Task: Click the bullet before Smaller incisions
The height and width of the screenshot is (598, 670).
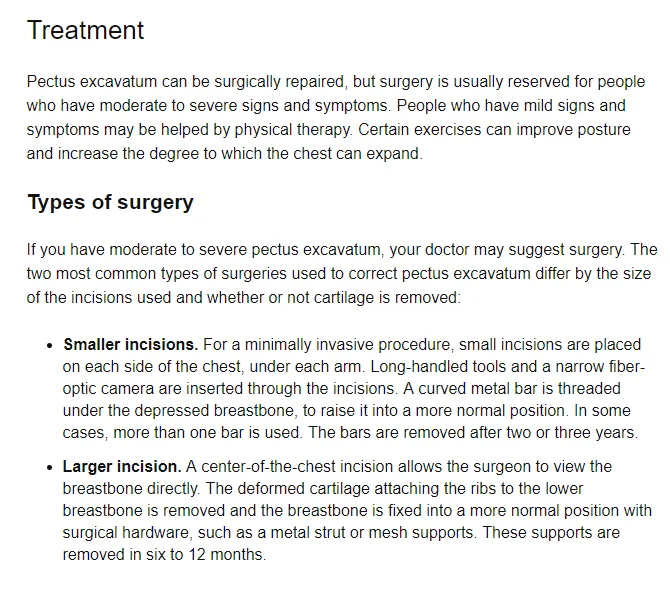Action: click(x=50, y=345)
